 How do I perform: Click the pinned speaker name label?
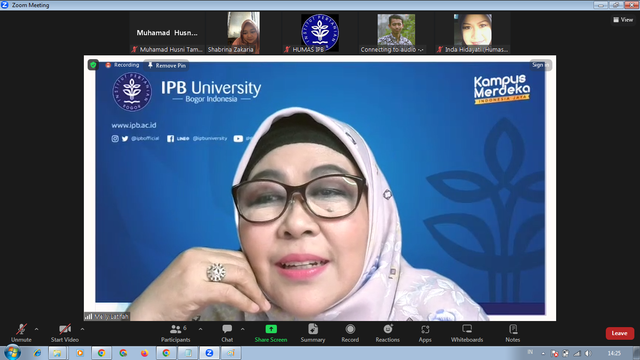[107, 316]
